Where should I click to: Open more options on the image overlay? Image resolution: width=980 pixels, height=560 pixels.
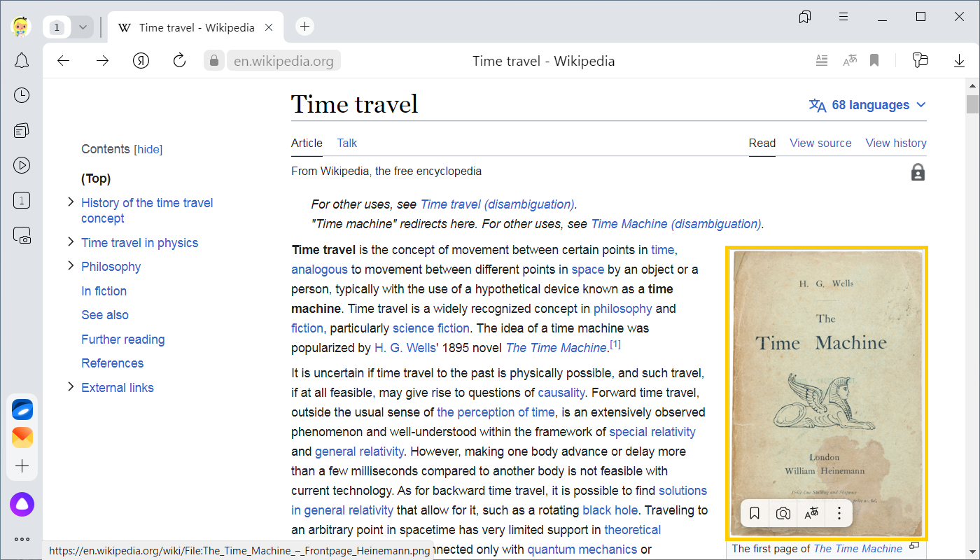click(x=839, y=514)
